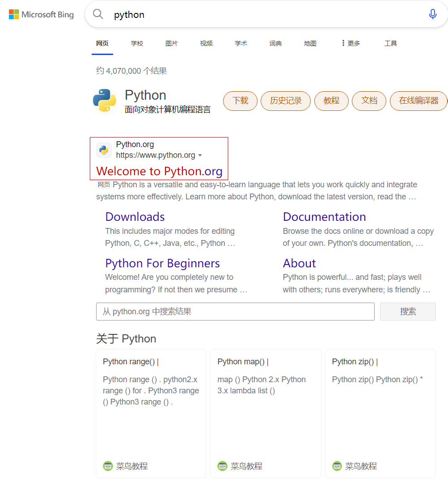Click the 菜鸟教程 icon on the Python zip() card
This screenshot has width=448, height=485.
[337, 465]
